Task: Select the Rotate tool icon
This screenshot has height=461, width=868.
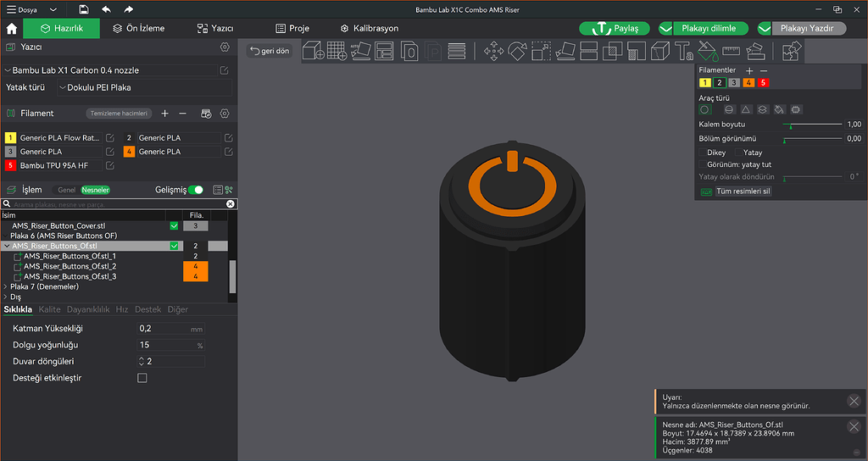Action: coord(517,51)
